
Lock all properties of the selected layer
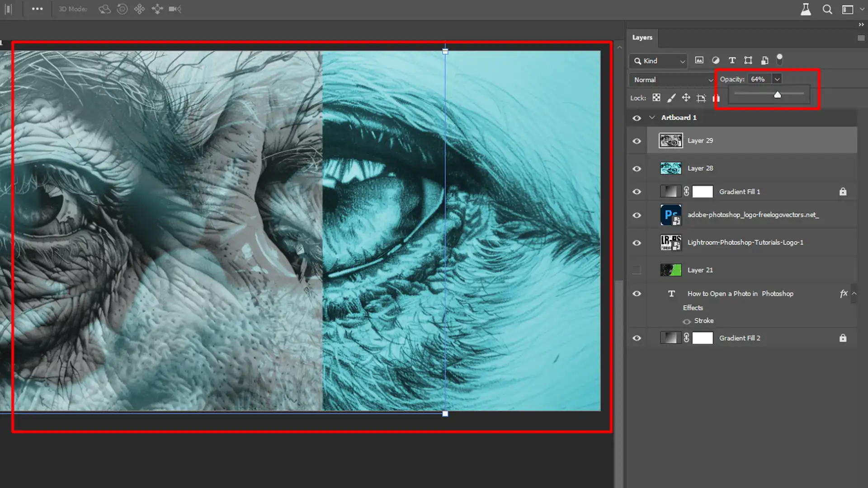[x=716, y=98]
